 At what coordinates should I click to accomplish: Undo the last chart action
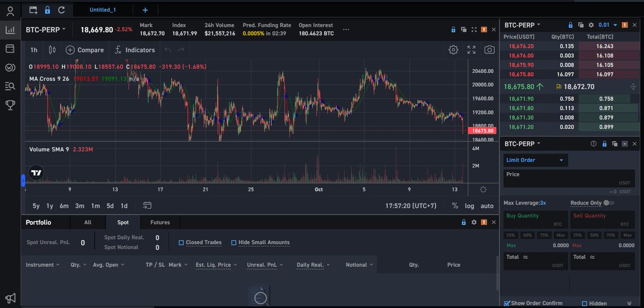pos(168,50)
